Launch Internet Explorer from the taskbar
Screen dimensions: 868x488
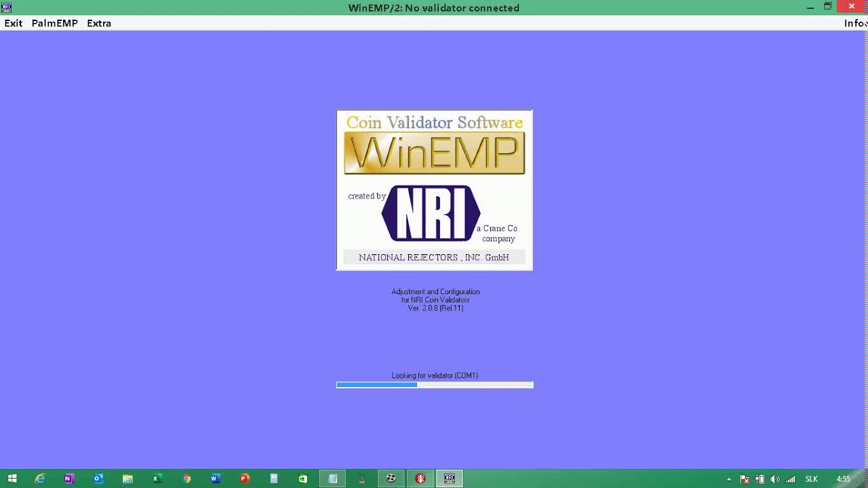(x=40, y=479)
